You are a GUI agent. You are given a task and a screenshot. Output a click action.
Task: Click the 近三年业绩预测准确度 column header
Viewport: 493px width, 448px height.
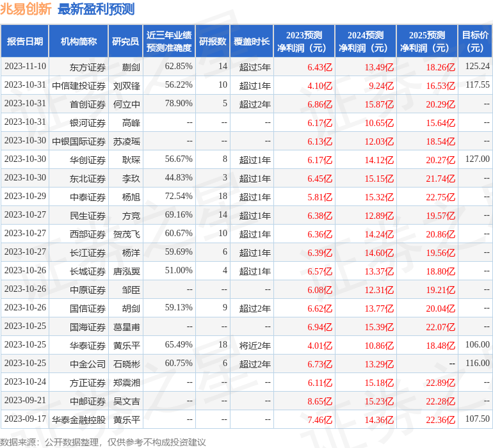coord(169,41)
